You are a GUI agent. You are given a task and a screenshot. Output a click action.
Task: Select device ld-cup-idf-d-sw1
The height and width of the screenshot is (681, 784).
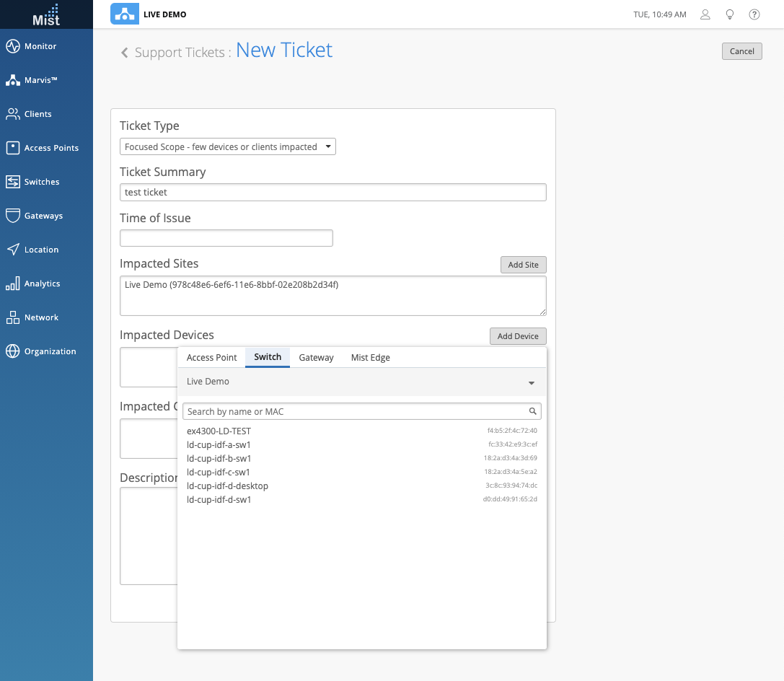click(x=361, y=499)
